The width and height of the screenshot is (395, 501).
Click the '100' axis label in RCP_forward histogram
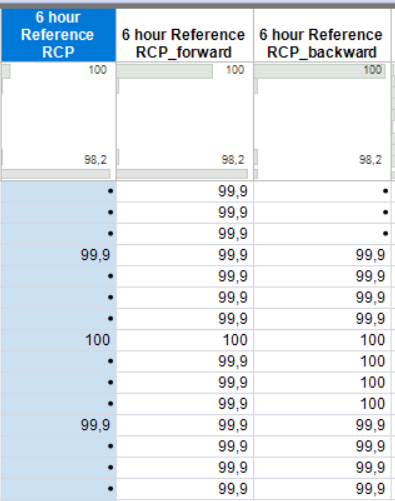[x=235, y=70]
